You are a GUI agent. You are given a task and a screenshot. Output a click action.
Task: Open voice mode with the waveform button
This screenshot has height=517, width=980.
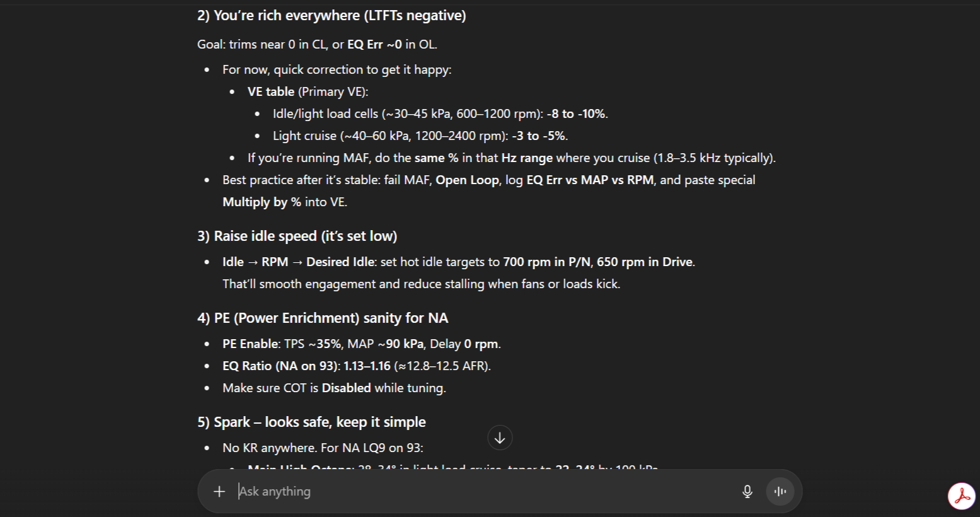click(780, 491)
